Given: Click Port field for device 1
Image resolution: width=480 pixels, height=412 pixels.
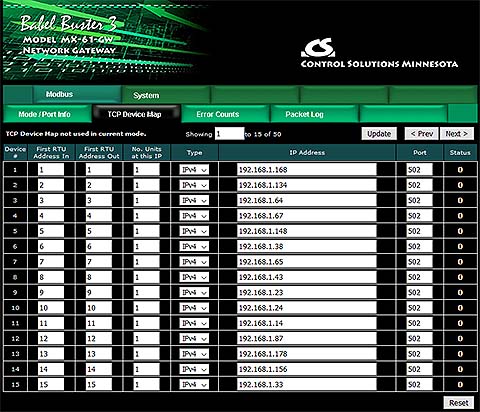Looking at the screenshot, I should tap(420, 170).
